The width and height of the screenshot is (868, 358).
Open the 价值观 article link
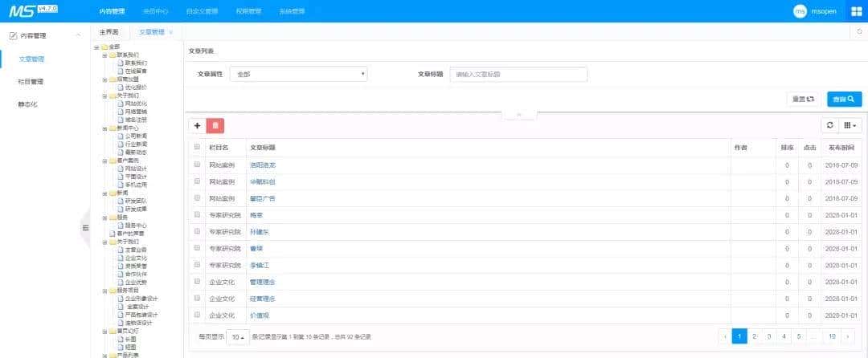coord(259,315)
